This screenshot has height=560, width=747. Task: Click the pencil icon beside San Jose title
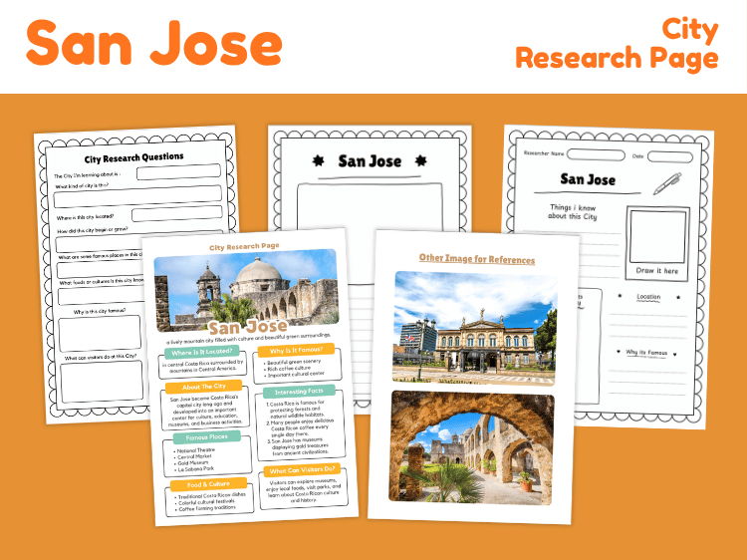[667, 183]
